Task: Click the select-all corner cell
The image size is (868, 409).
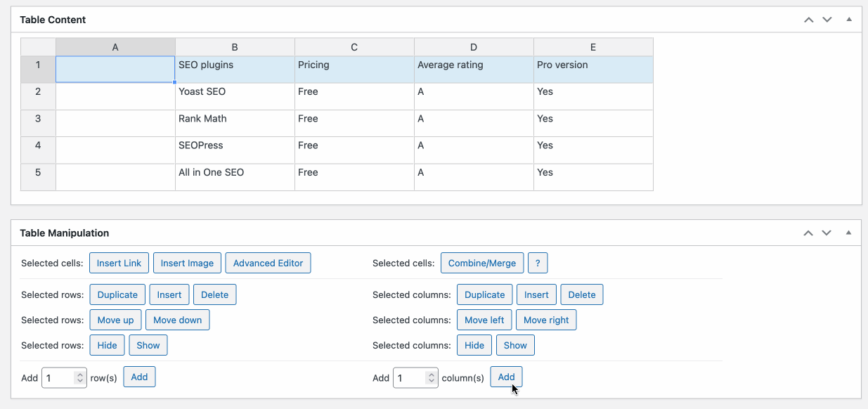Action: coord(38,47)
